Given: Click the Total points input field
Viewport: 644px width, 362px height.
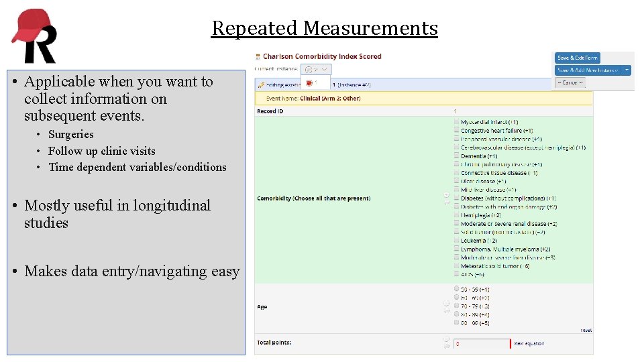Looking at the screenshot, I should tap(482, 343).
